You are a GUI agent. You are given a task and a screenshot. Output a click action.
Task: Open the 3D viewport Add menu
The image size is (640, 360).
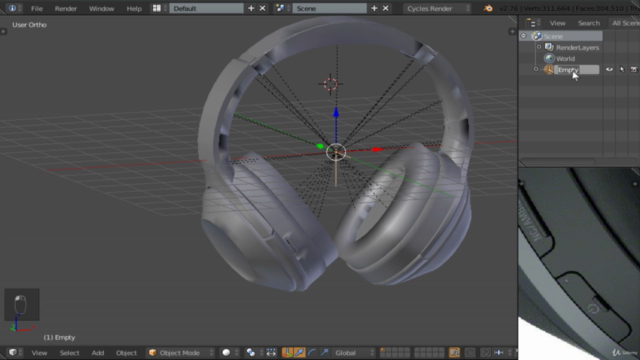coord(98,353)
